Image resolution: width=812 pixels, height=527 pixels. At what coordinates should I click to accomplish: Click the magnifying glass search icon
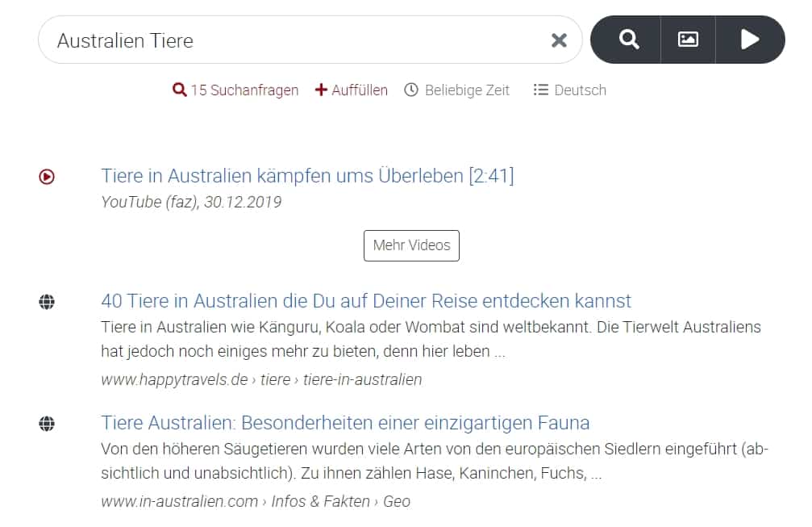pyautogui.click(x=628, y=39)
